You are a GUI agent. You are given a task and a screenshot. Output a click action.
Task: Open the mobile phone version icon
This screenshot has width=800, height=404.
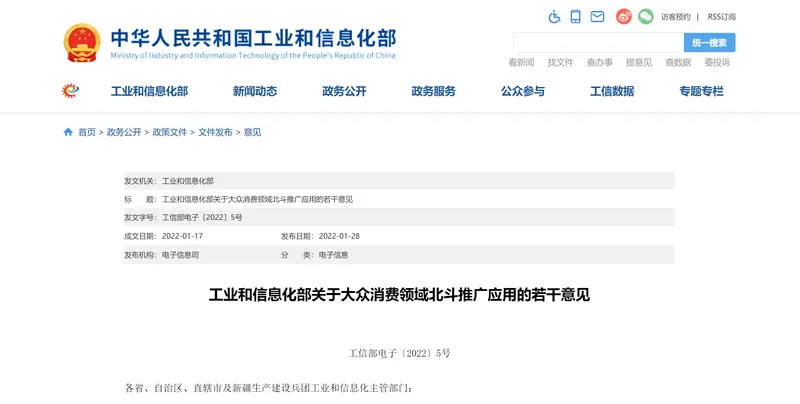tap(576, 16)
